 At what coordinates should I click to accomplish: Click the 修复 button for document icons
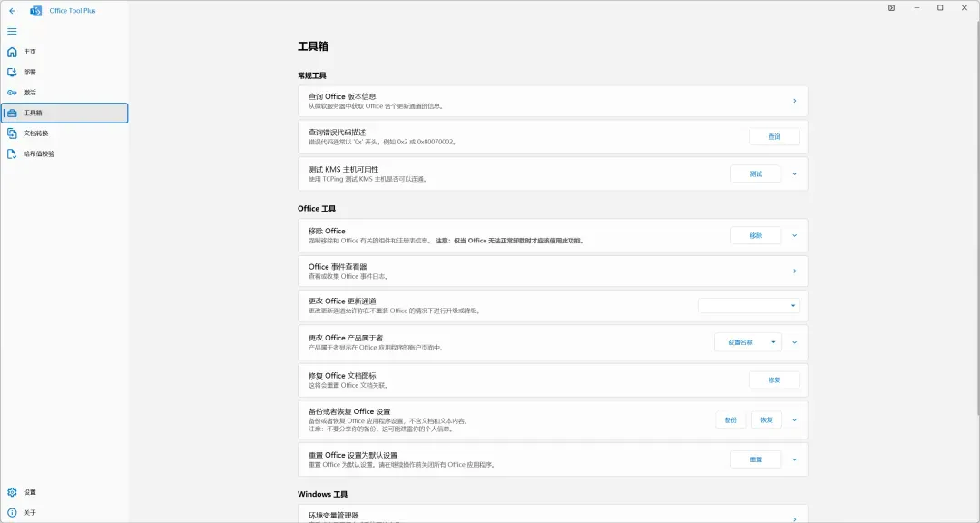coord(774,380)
